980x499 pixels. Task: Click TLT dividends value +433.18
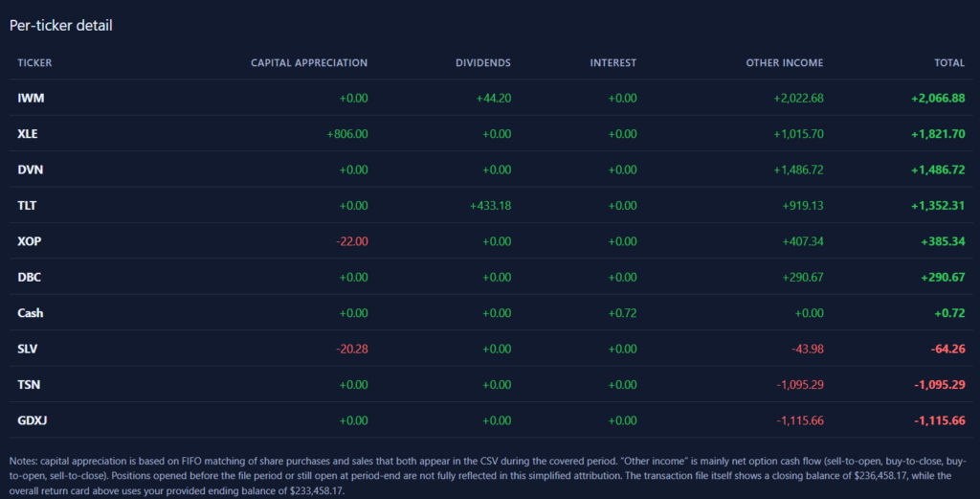490,205
